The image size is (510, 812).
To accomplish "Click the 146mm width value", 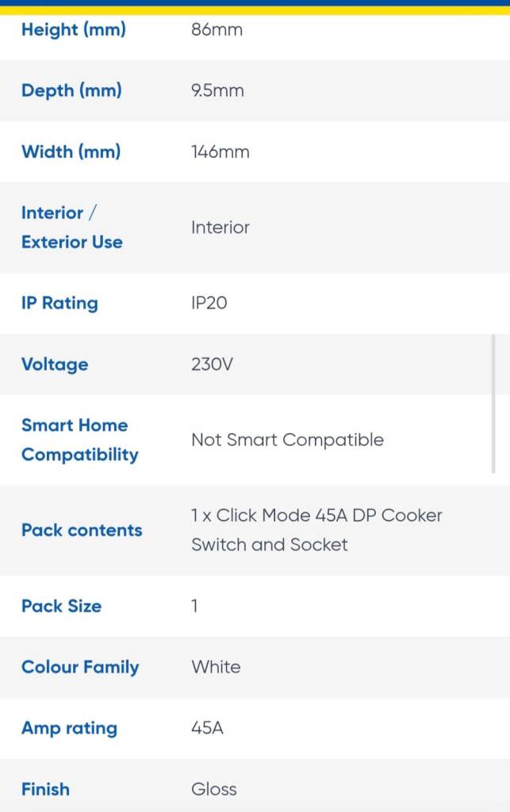I will click(220, 151).
